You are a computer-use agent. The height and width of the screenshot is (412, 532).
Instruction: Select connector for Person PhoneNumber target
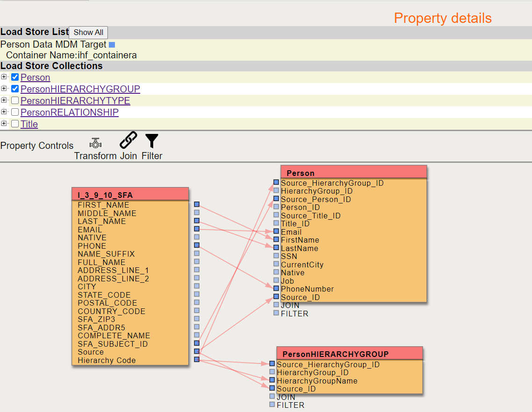[x=276, y=288]
